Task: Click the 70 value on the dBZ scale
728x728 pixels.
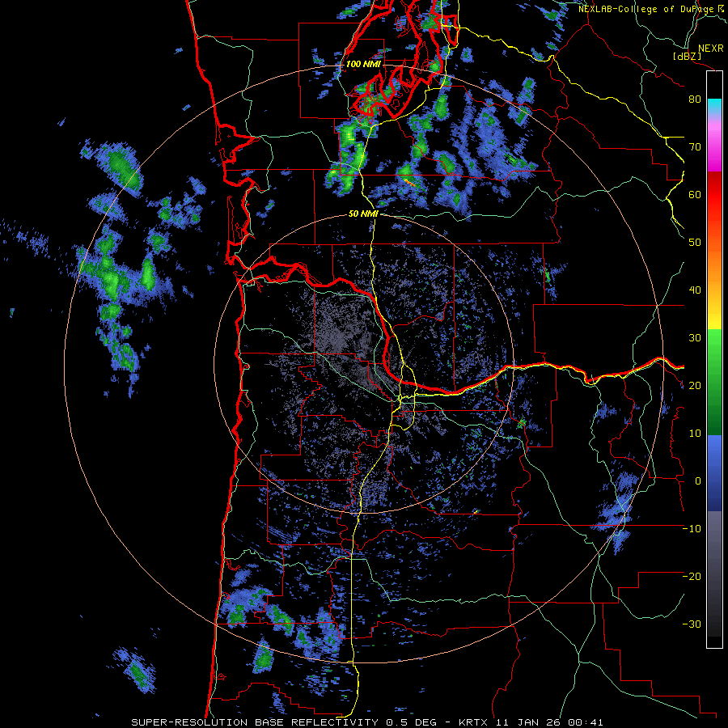Action: click(695, 147)
